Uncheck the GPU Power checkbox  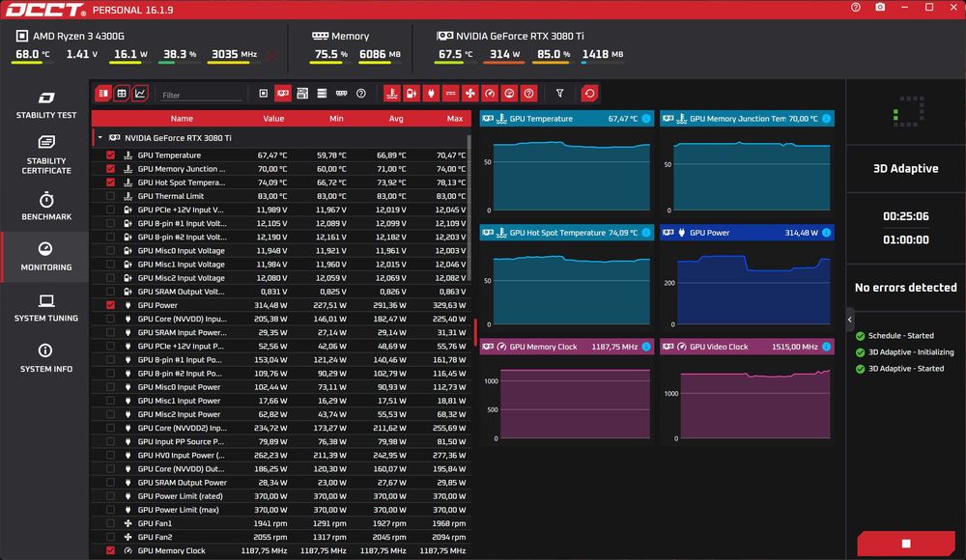(x=110, y=305)
